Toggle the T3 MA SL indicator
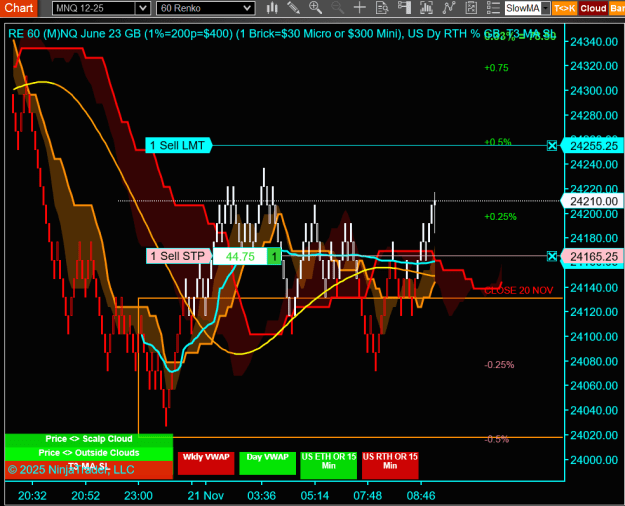Viewport: 625px width, 506px height. coord(89,469)
